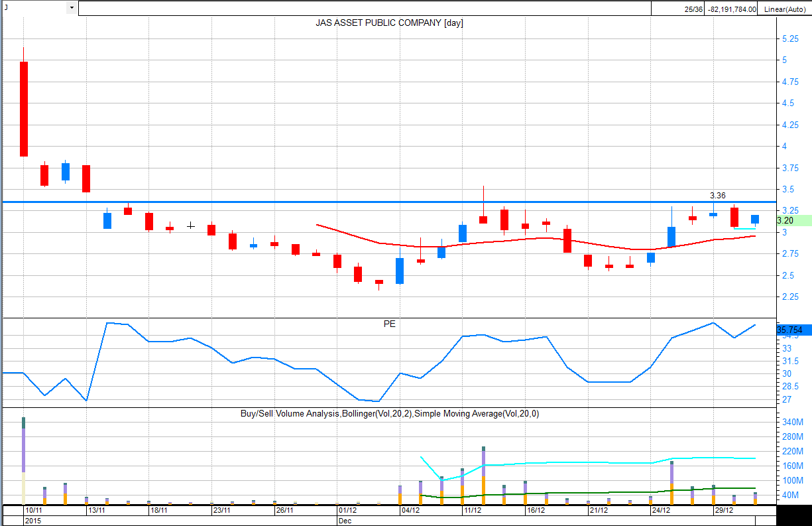Click the 25/36 bar counter

(x=693, y=9)
